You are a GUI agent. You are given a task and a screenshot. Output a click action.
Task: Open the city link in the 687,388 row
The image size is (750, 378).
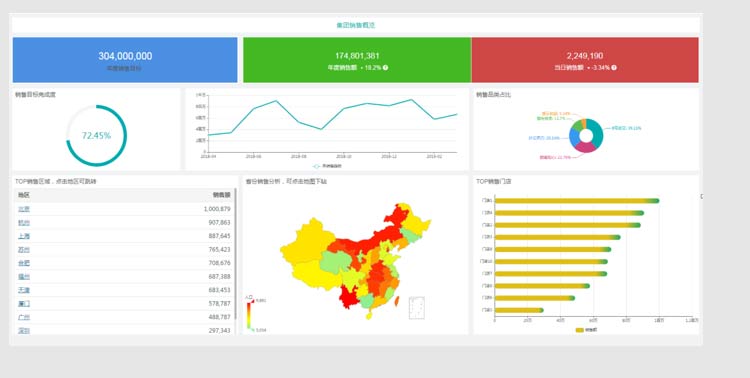click(24, 277)
